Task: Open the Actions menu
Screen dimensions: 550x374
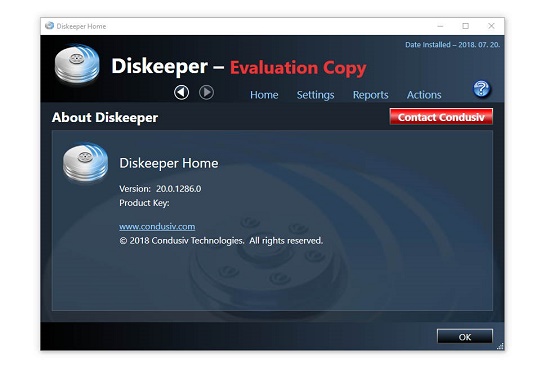Action: pyautogui.click(x=424, y=95)
